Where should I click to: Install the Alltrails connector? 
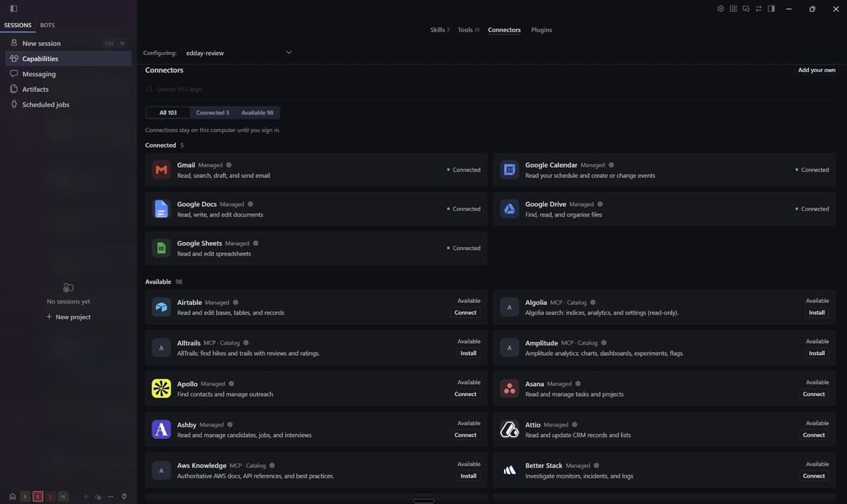(468, 353)
